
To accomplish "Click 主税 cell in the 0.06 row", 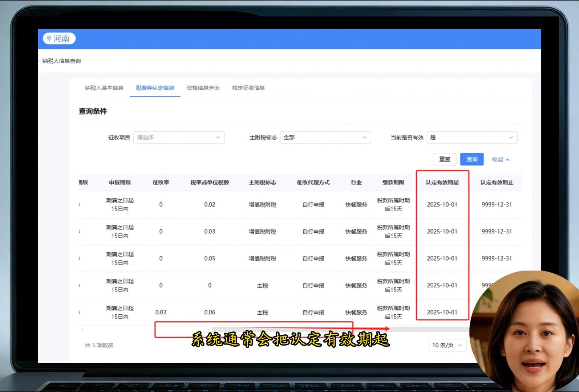I will 263,313.
